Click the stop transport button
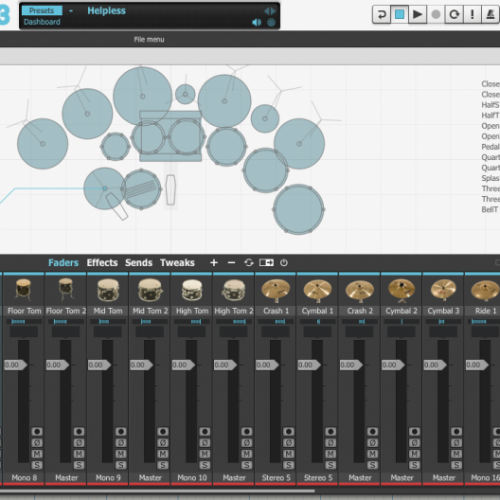The width and height of the screenshot is (500, 500). (399, 15)
